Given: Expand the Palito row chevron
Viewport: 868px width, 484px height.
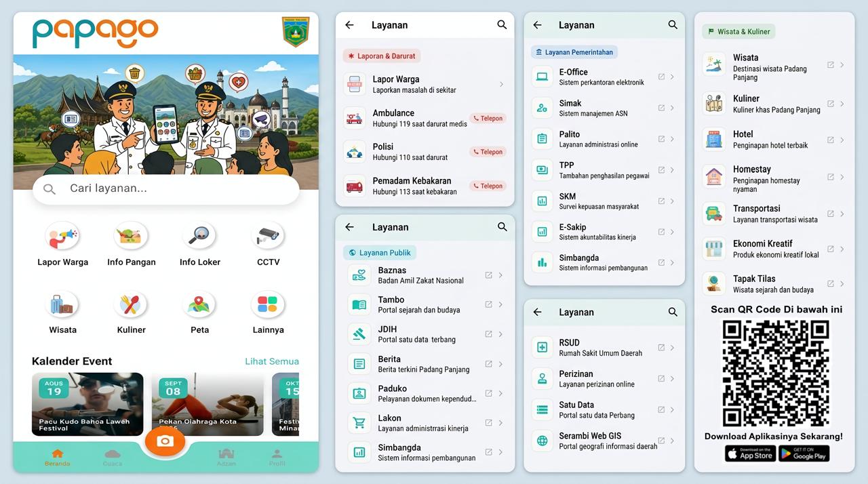Looking at the screenshot, I should coord(672,139).
